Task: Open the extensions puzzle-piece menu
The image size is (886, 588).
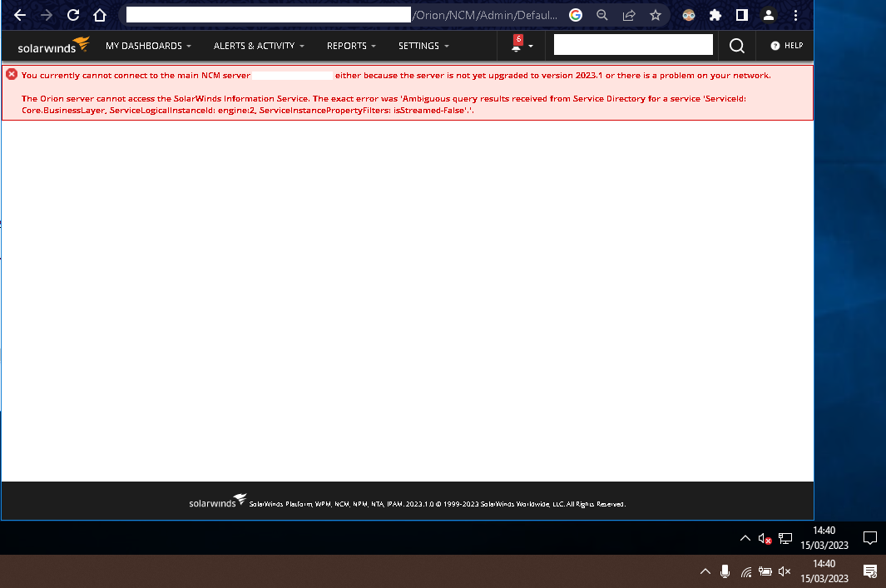Action: [715, 15]
